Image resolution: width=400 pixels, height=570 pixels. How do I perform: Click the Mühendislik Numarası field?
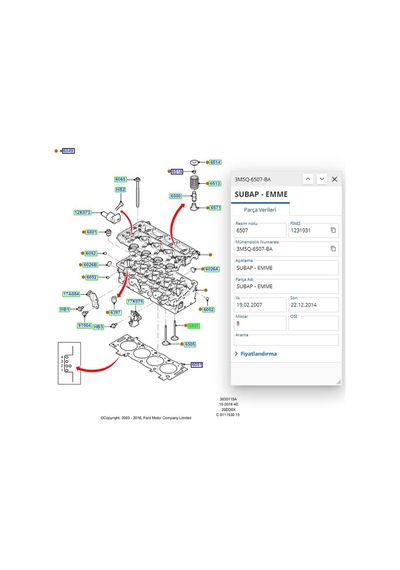pyautogui.click(x=287, y=249)
